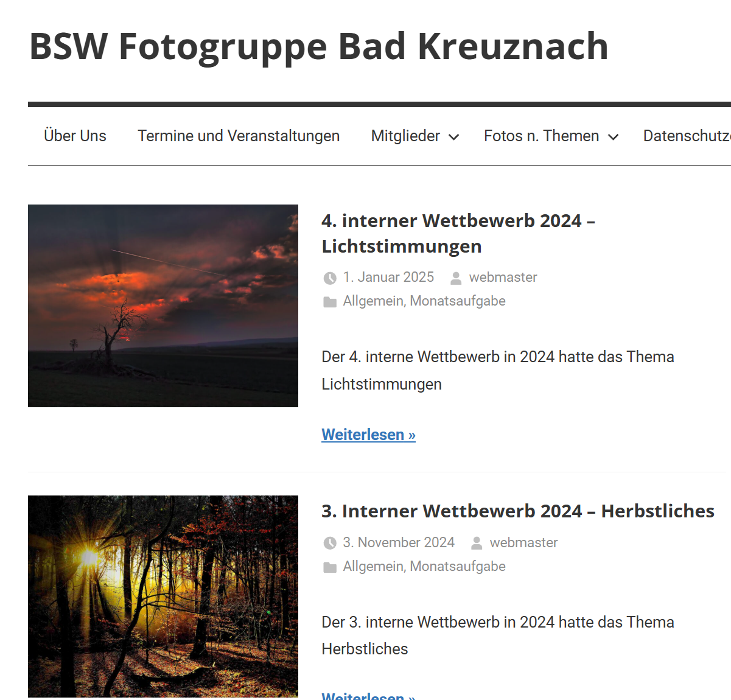Click the folder icon in Herbstliches post meta

tap(330, 567)
